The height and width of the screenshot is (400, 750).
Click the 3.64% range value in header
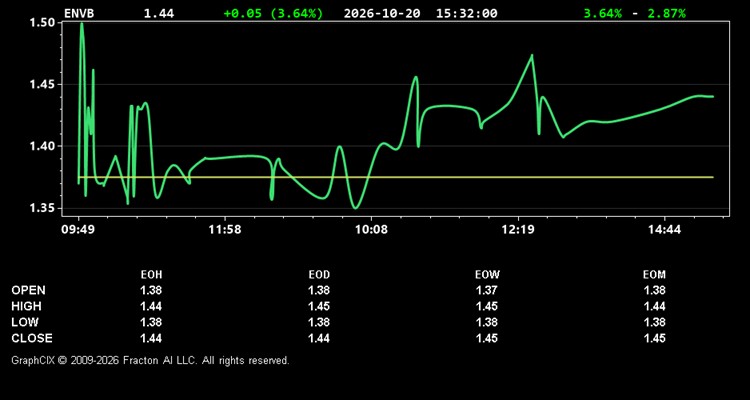[603, 13]
